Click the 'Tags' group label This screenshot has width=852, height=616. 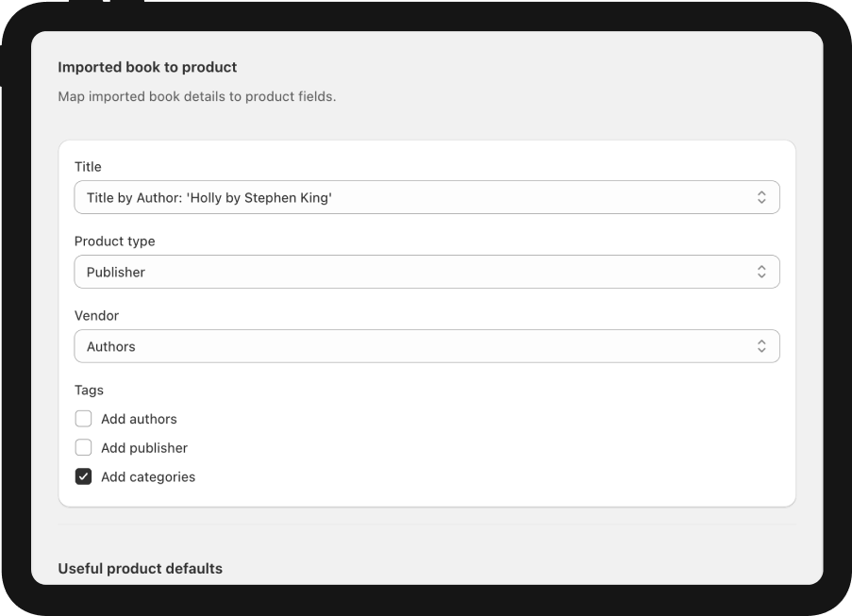[89, 390]
